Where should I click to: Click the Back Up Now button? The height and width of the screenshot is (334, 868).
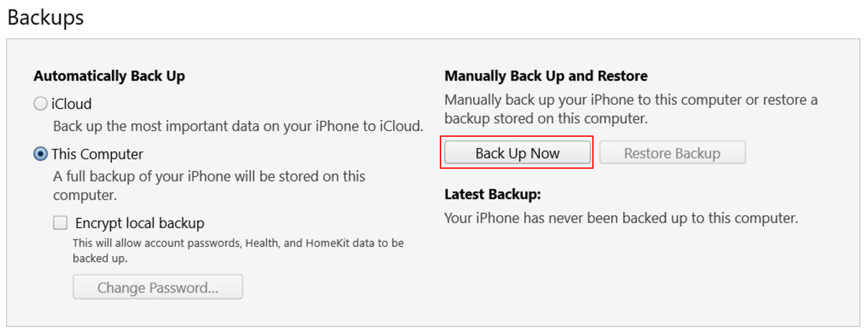[517, 153]
